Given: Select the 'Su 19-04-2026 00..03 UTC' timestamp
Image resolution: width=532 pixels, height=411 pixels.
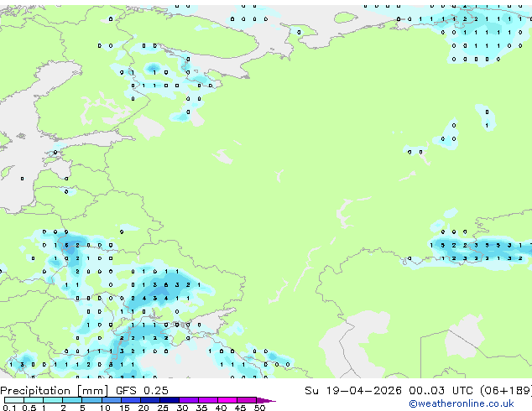Looking at the screenshot, I should coord(389,391).
